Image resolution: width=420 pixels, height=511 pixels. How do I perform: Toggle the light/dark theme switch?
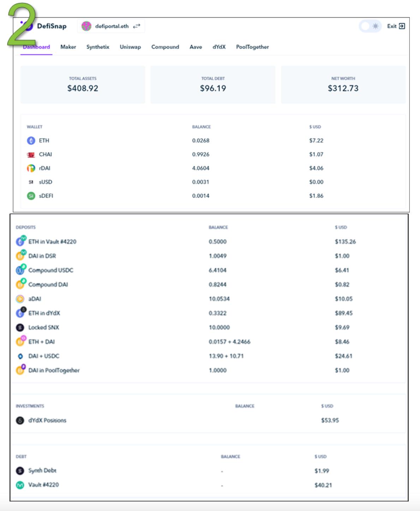click(370, 26)
